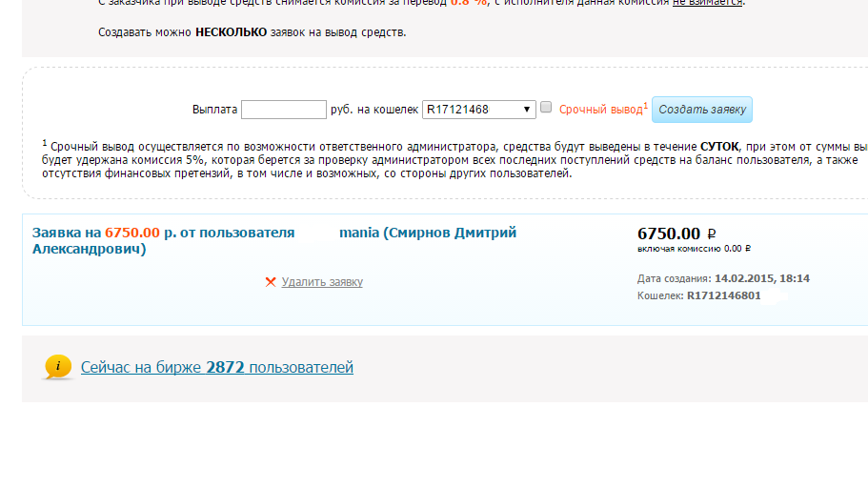Click the creation date 14.02.2015, 18:14
868x488 pixels.
761,278
